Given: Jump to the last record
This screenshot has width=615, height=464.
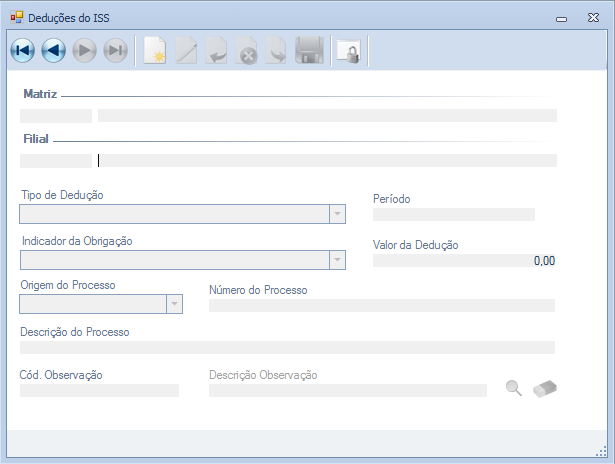Looking at the screenshot, I should pyautogui.click(x=115, y=51).
